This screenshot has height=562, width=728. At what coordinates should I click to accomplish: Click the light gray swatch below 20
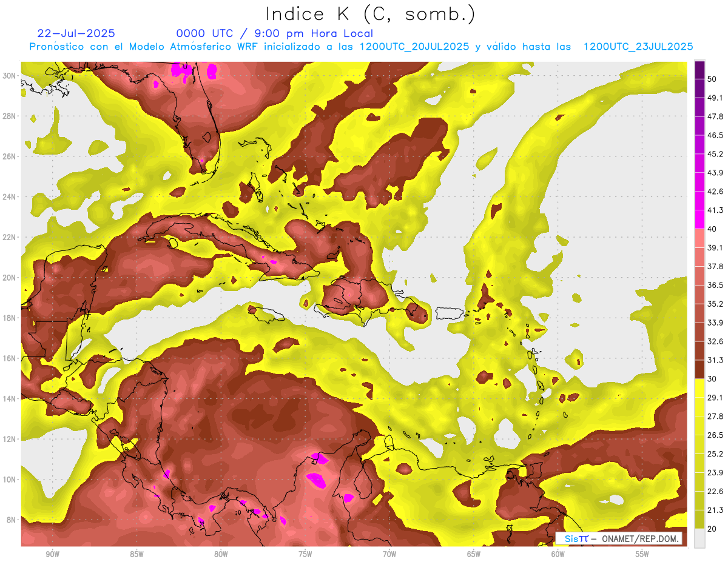pos(699,538)
